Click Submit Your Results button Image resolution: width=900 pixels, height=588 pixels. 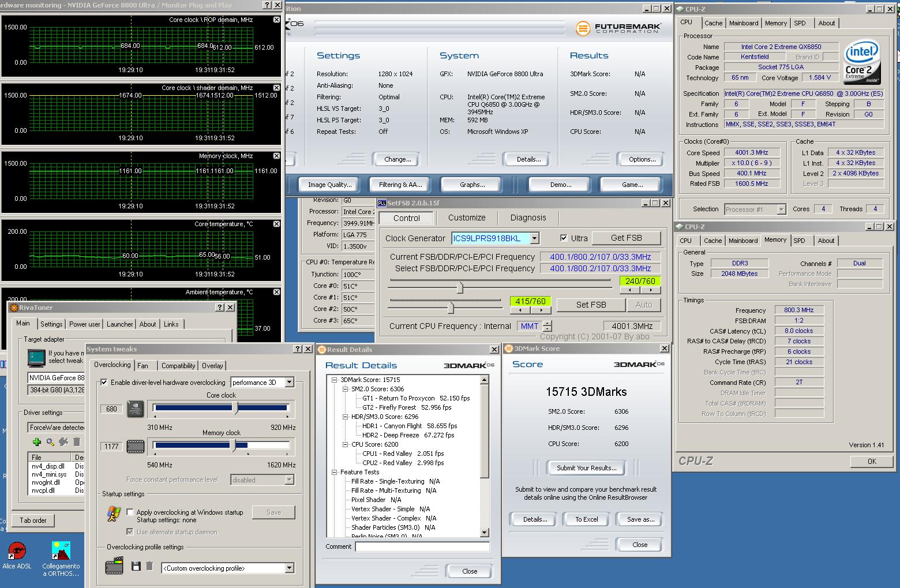coord(586,468)
